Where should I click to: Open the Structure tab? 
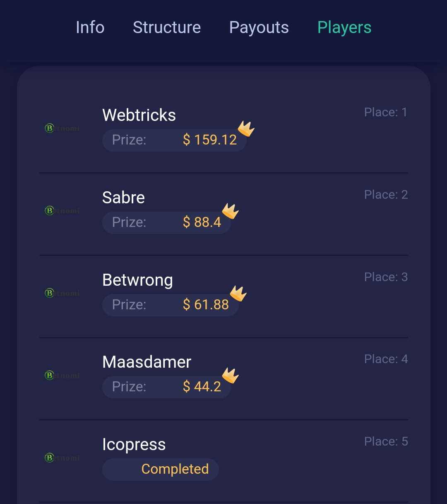click(167, 27)
